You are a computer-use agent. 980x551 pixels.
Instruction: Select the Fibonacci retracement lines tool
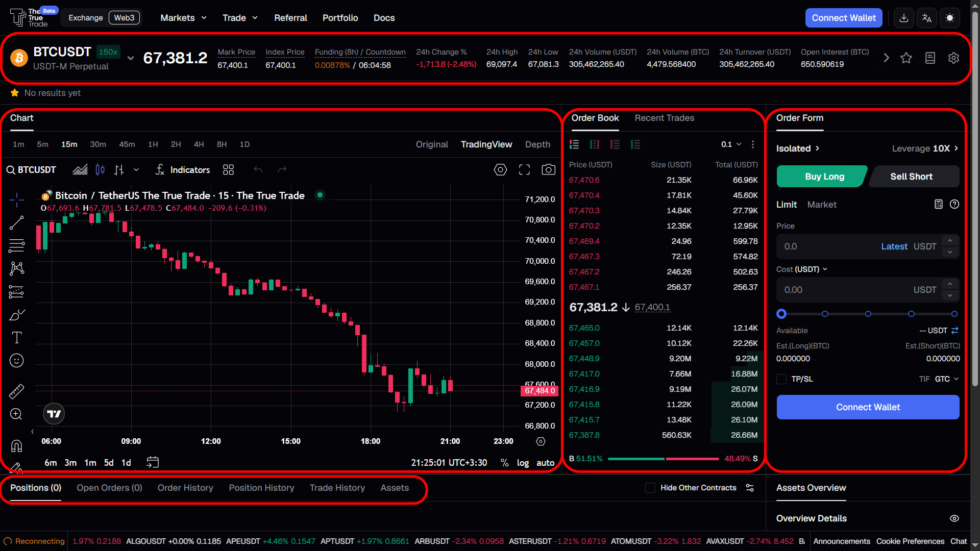pyautogui.click(x=16, y=246)
